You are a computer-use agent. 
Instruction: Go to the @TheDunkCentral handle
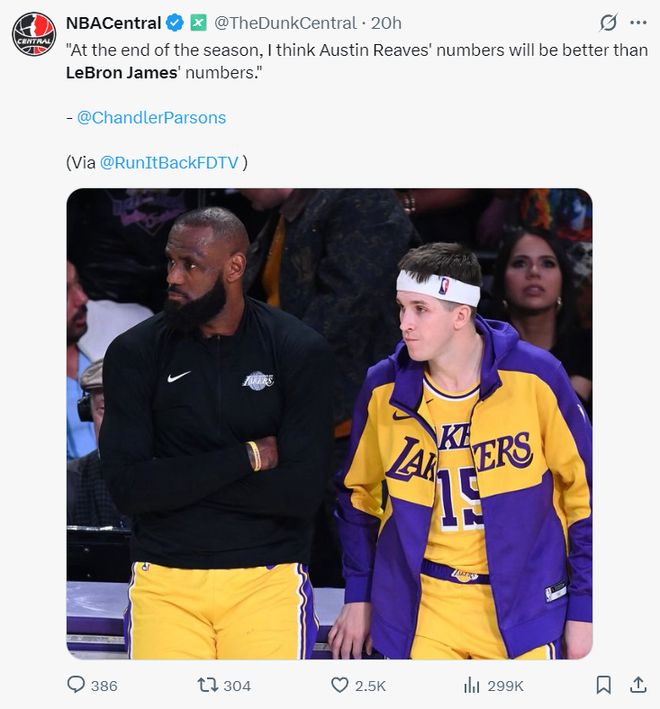coord(285,22)
